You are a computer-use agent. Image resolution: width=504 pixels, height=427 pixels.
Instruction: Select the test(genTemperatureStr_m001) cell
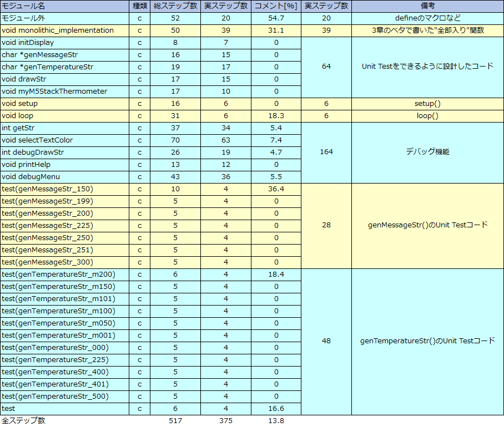pos(64,335)
